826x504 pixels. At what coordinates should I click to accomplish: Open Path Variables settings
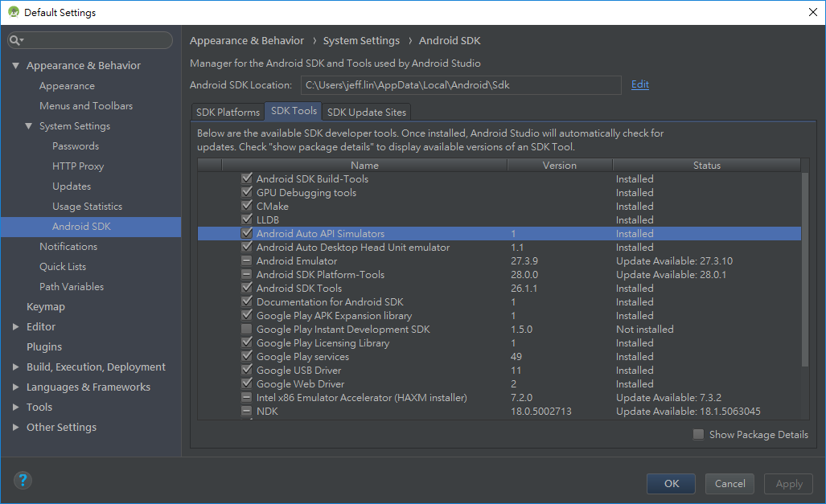pyautogui.click(x=72, y=286)
